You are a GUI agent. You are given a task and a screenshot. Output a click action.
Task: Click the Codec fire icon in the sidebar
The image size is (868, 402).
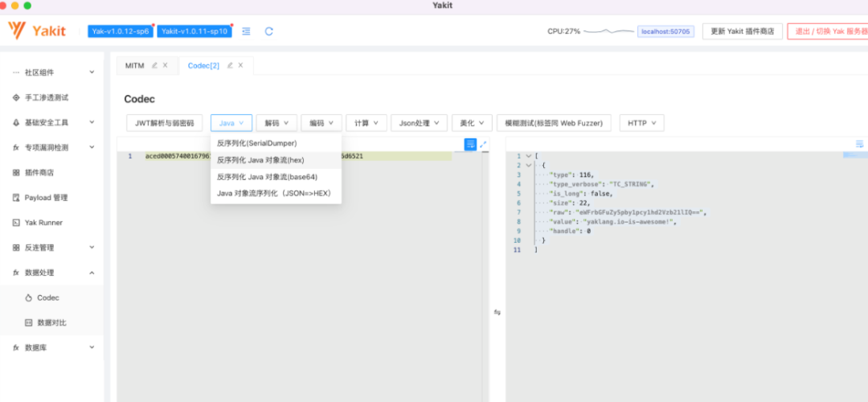click(x=29, y=298)
